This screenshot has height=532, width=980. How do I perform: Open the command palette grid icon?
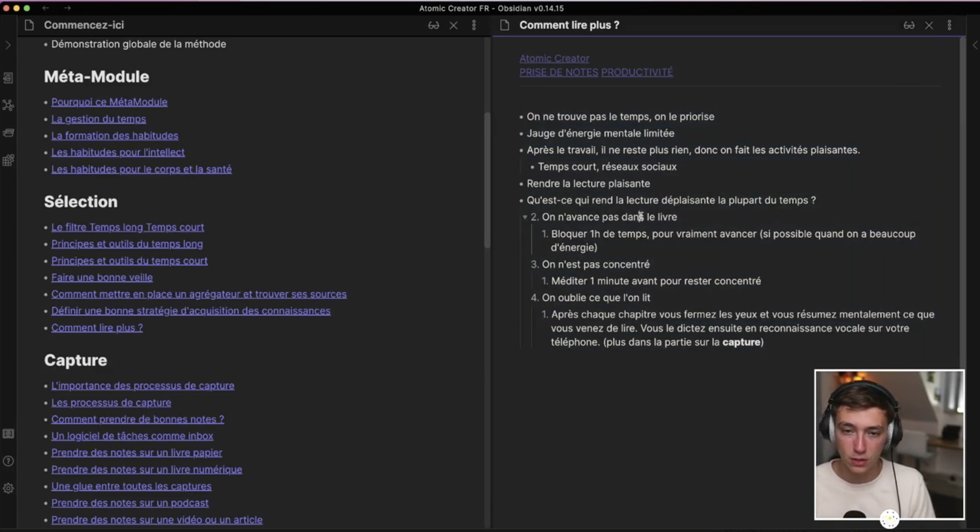[8, 160]
